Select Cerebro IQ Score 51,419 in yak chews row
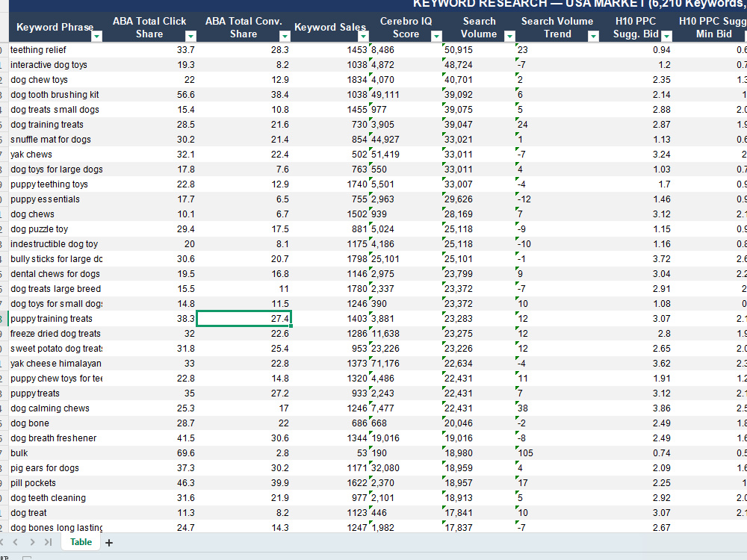The image size is (747, 560). tap(406, 155)
